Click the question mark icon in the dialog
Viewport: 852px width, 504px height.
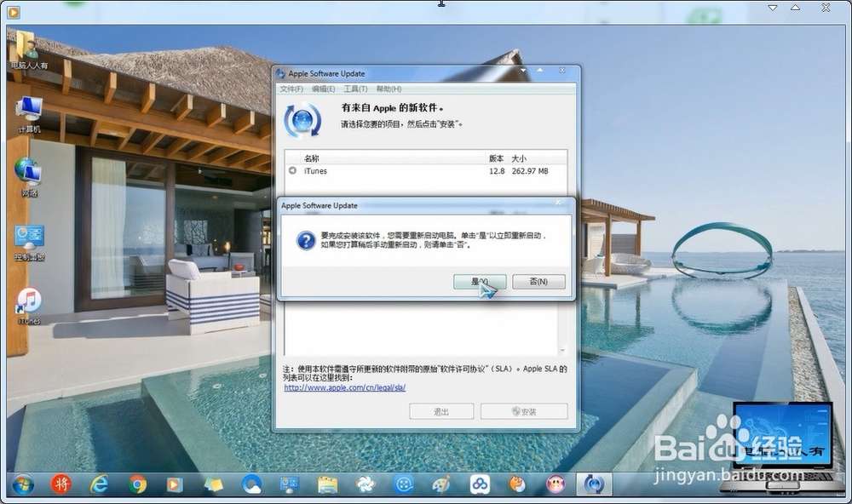306,240
